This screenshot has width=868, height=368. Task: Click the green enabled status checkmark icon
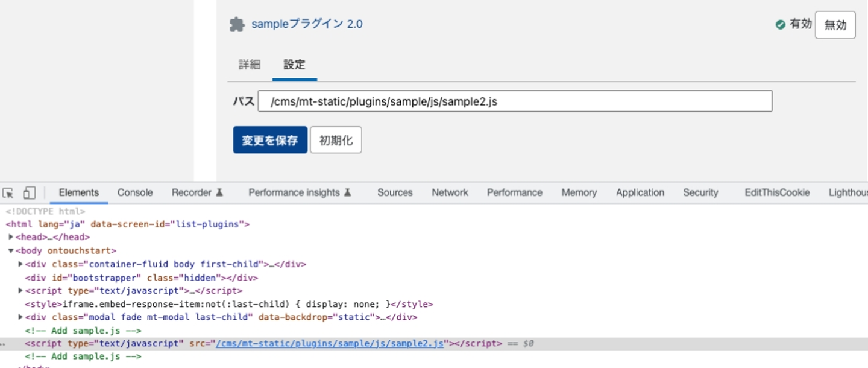[781, 25]
